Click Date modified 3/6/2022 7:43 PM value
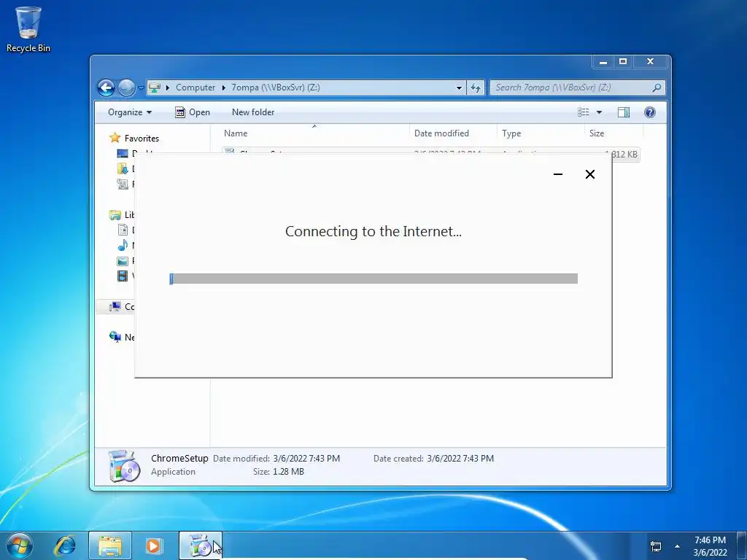Viewport: 747px width, 560px height. pyautogui.click(x=306, y=459)
